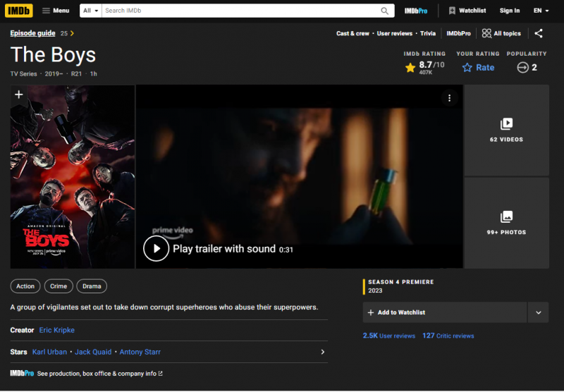Screen dimensions: 564x392
Task: Open Jack Quaid's page
Action: point(93,352)
